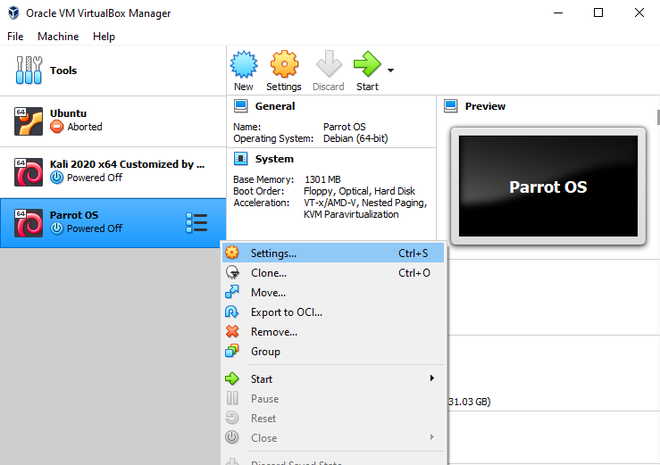This screenshot has height=465, width=660.
Task: Click the Reset icon in context menu
Action: coord(232,418)
